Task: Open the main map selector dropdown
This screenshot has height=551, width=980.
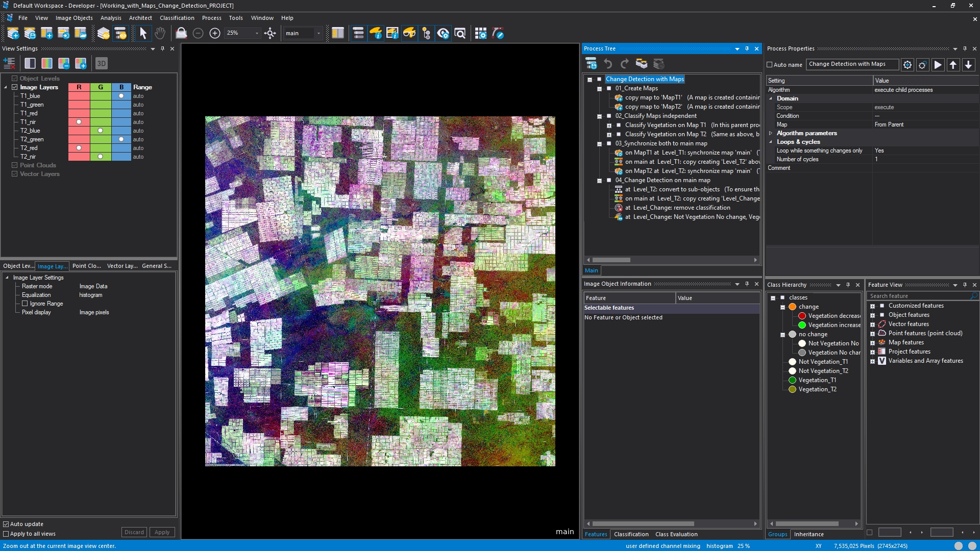Action: coord(318,34)
